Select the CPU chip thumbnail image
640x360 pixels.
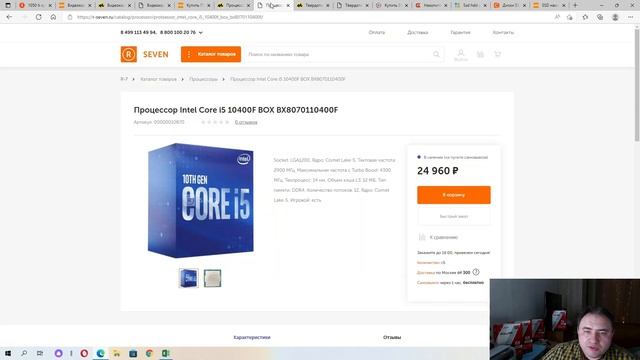tap(213, 278)
